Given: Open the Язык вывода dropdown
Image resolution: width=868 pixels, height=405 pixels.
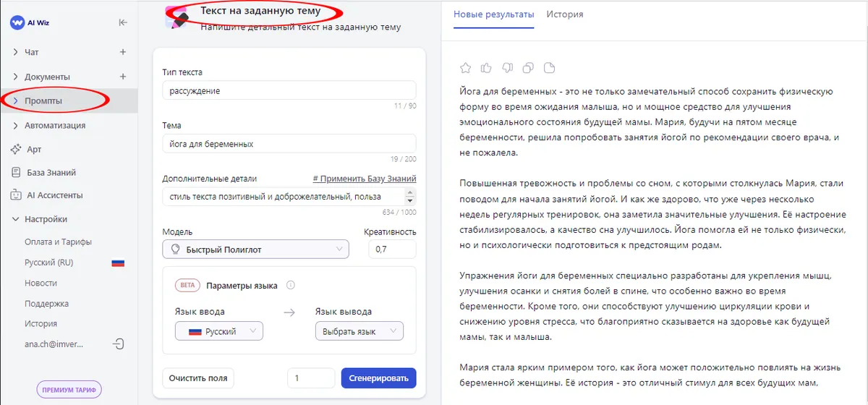Looking at the screenshot, I should point(359,331).
